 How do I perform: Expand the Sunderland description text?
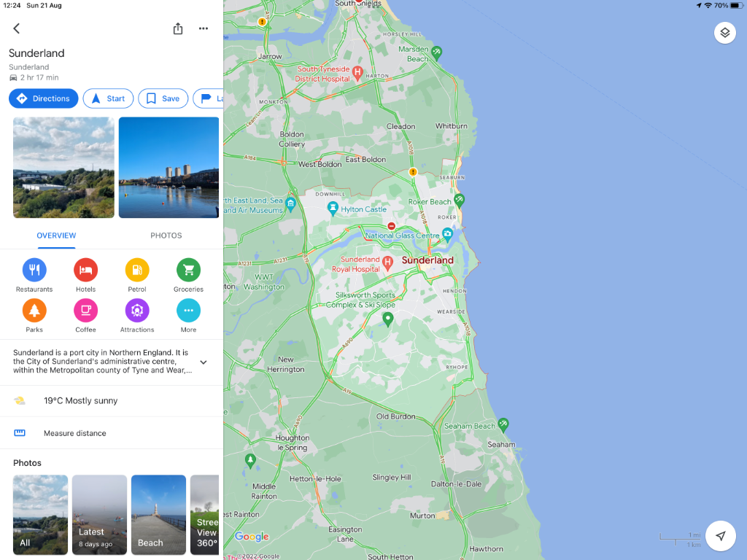[x=204, y=362]
